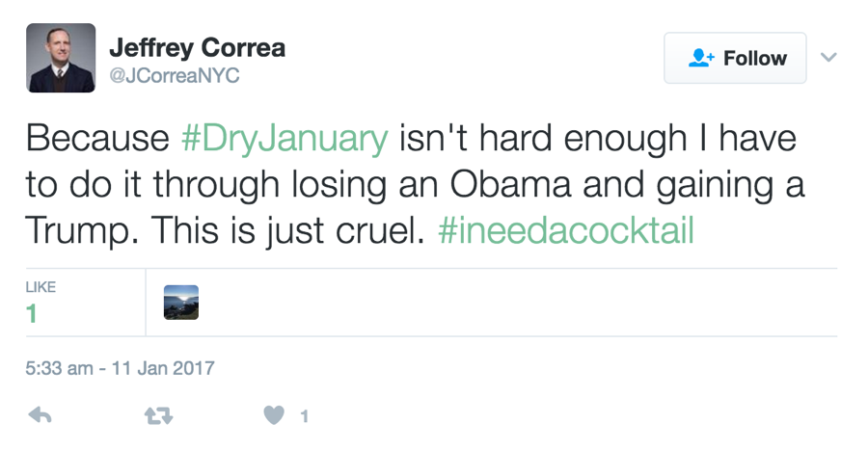868x450 pixels.
Task: Click the sentence "This is just cruel."
Action: [x=287, y=232]
